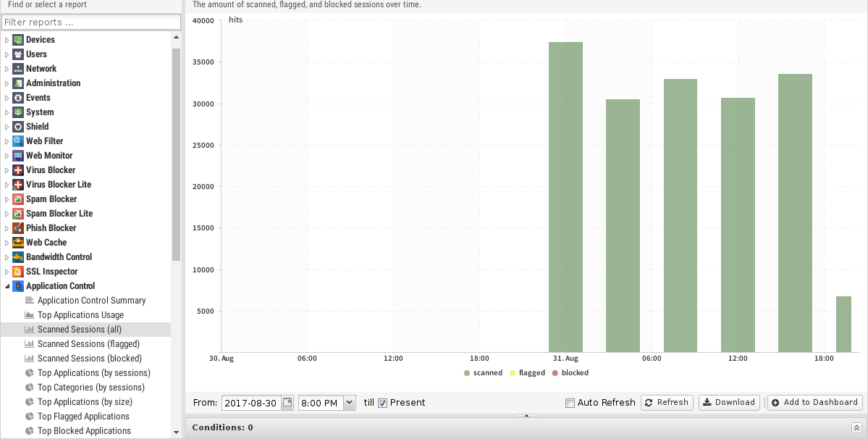Click the scroll-up arrow of report tree
Screen dimensions: 868x439
pos(176,37)
